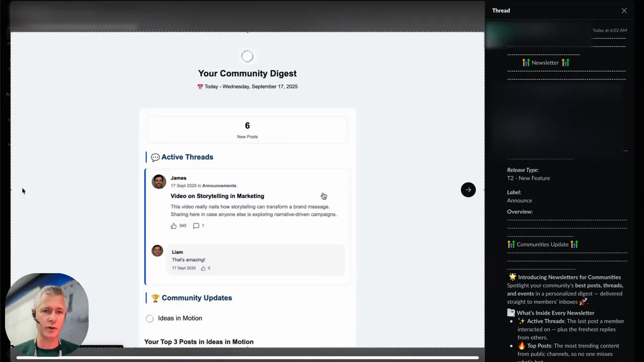
Task: Click the Your Community Digest heading
Action: click(x=247, y=73)
